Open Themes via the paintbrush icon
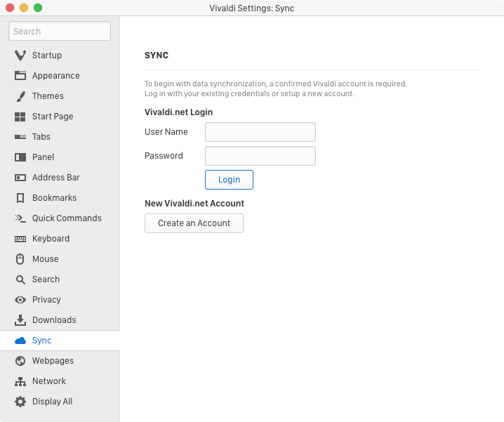 [20, 96]
